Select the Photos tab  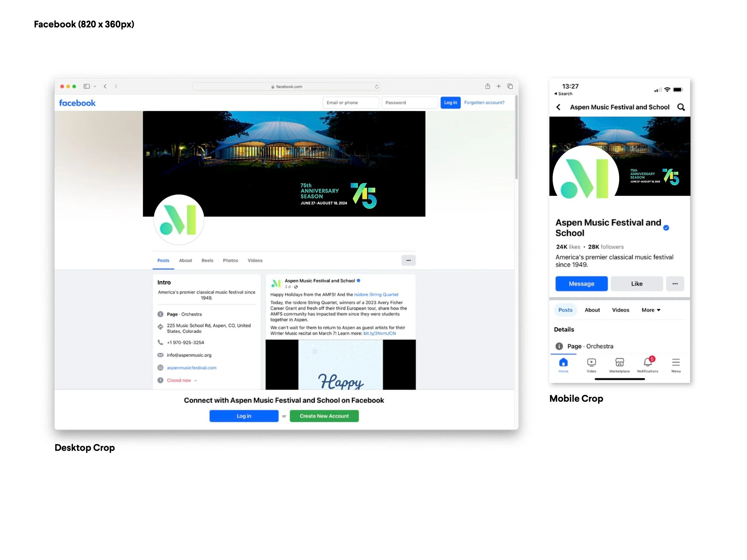[x=230, y=260]
